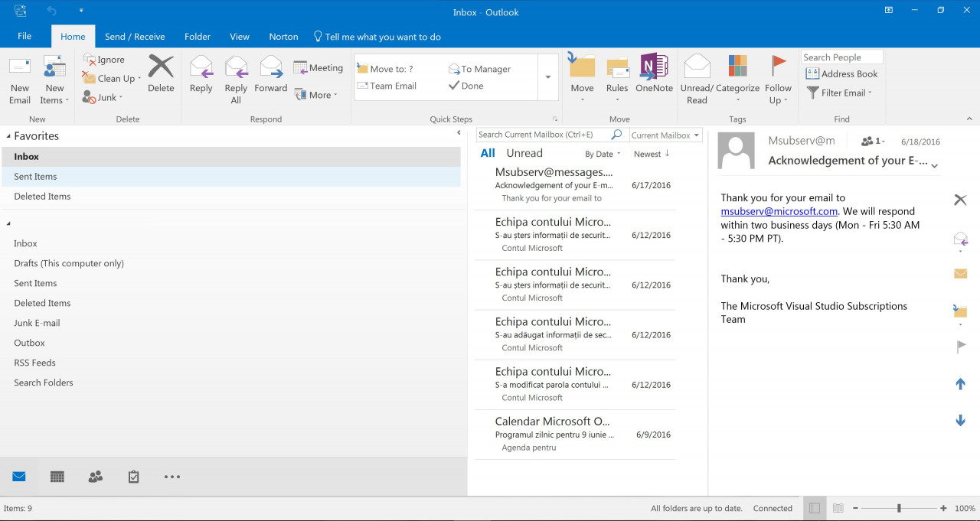Open the More respond options

[x=315, y=95]
